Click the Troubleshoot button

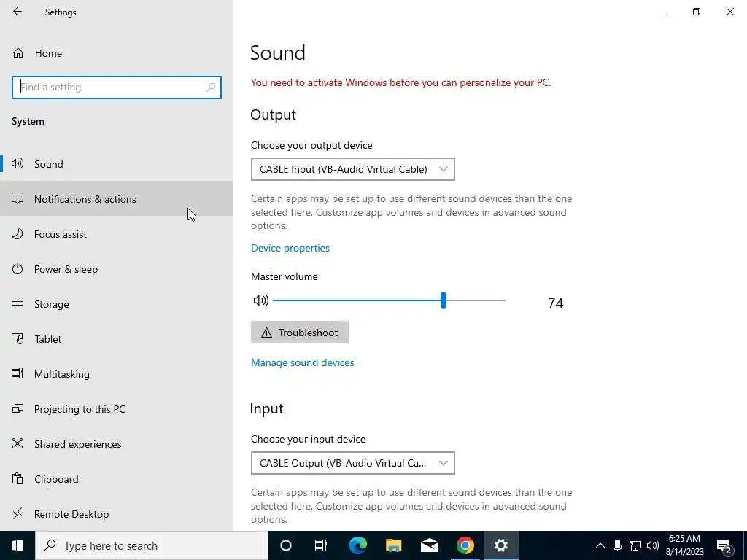[300, 332]
